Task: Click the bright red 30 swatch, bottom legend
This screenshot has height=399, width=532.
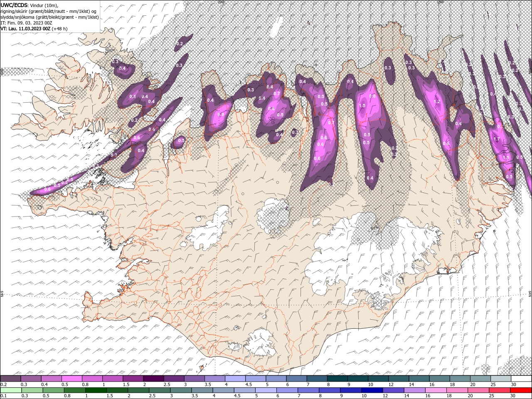Action: pos(521,390)
